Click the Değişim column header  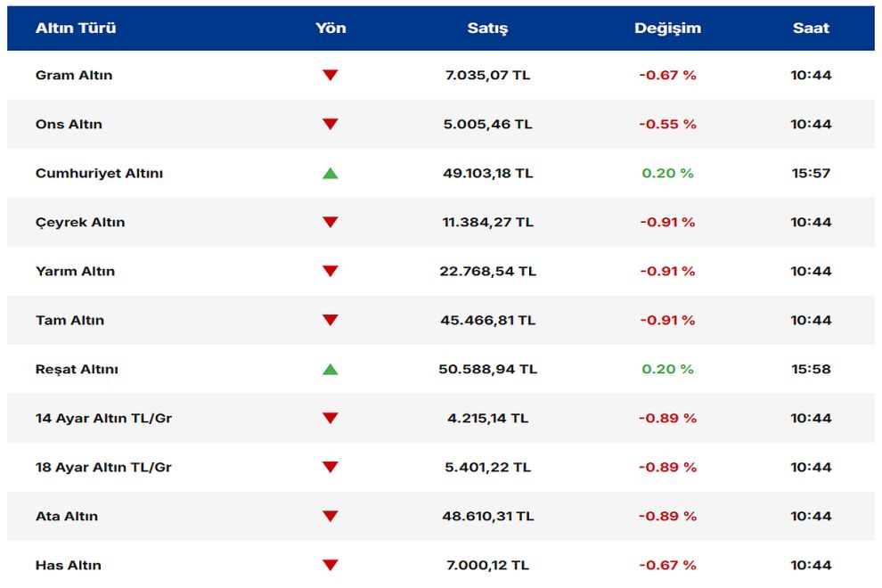667,28
